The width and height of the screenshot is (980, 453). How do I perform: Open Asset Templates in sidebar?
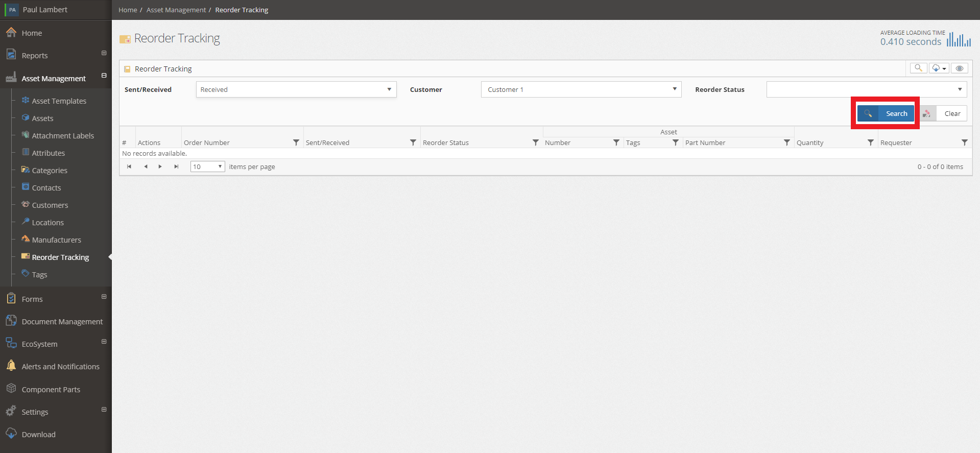pyautogui.click(x=59, y=101)
